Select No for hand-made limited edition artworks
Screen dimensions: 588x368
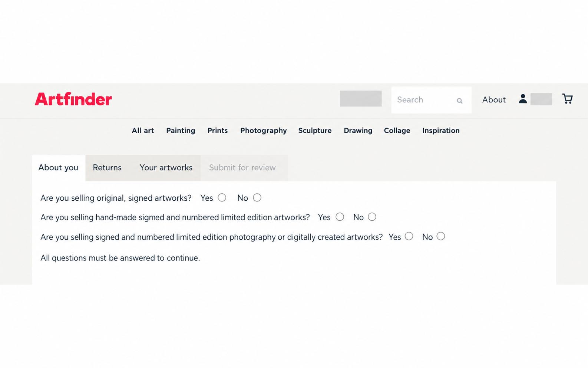click(x=372, y=217)
